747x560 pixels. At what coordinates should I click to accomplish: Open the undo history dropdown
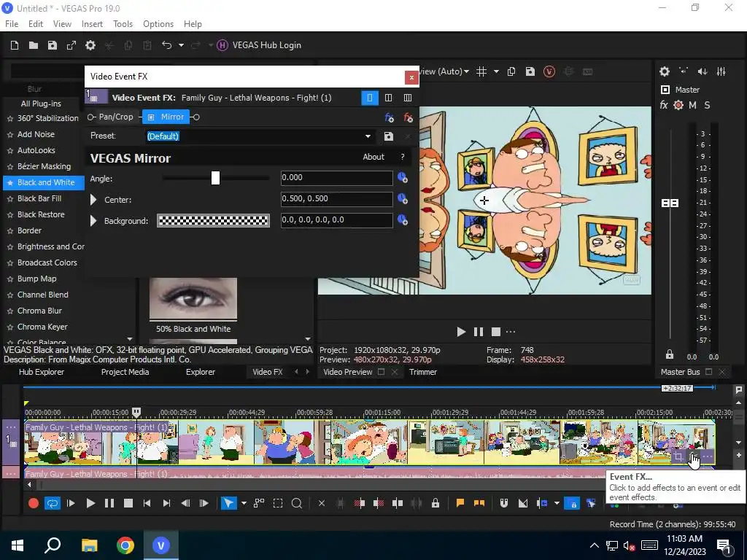pyautogui.click(x=181, y=45)
